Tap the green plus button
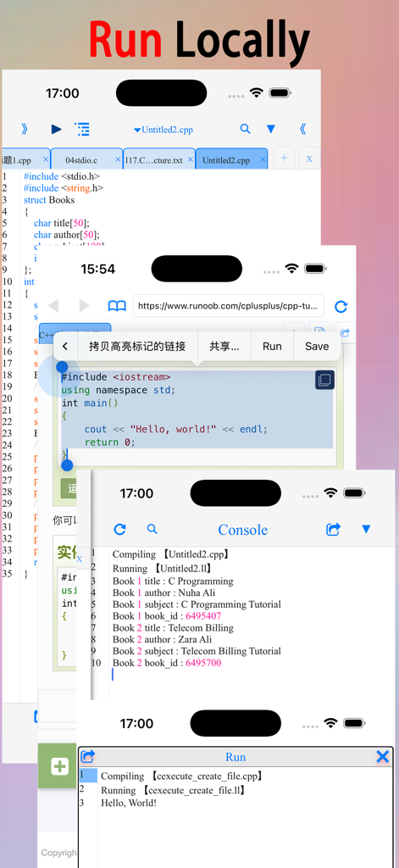The width and height of the screenshot is (399, 868). (59, 766)
